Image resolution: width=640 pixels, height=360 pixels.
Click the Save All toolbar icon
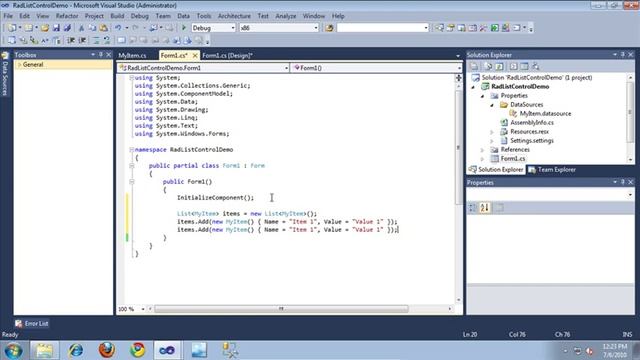pos(67,28)
